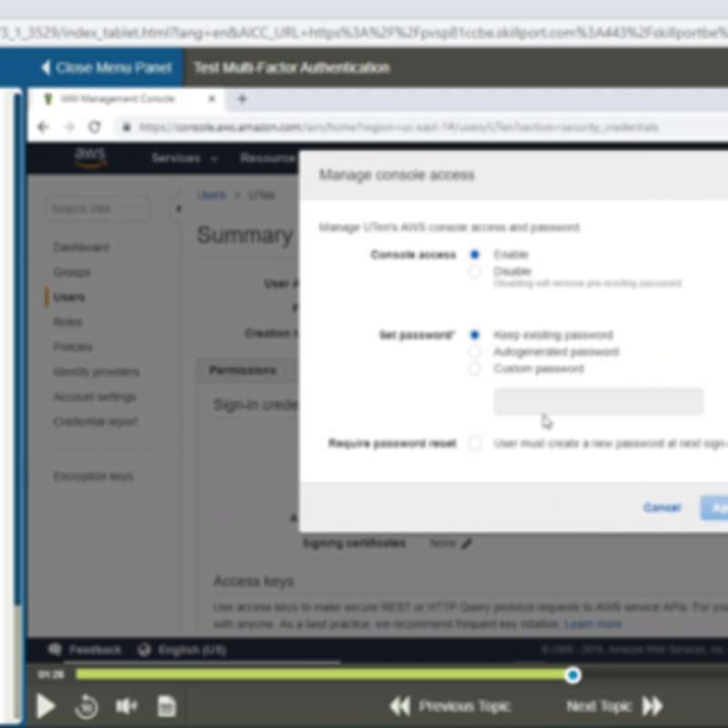Open Policies in IAM sidebar
The image size is (728, 728).
click(x=73, y=347)
